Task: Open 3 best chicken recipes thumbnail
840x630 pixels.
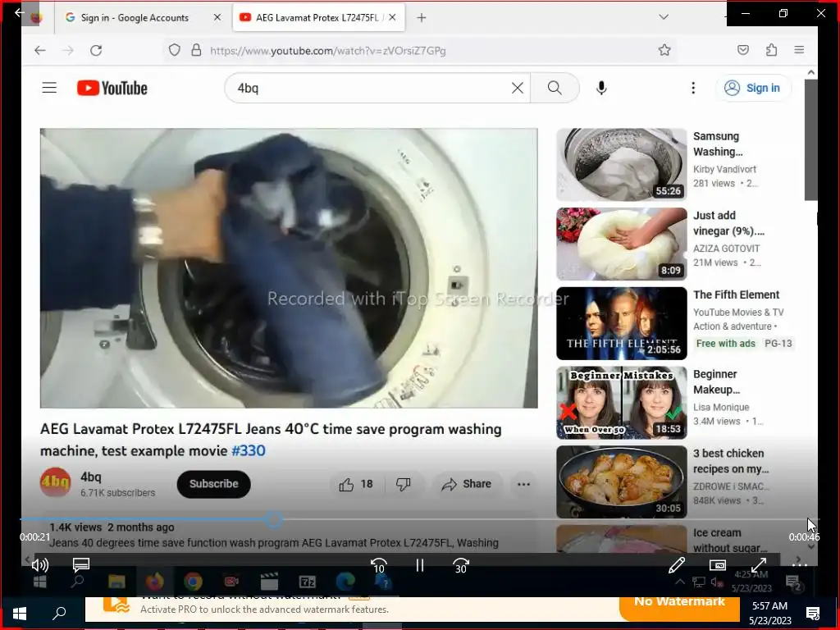Action: pyautogui.click(x=622, y=482)
